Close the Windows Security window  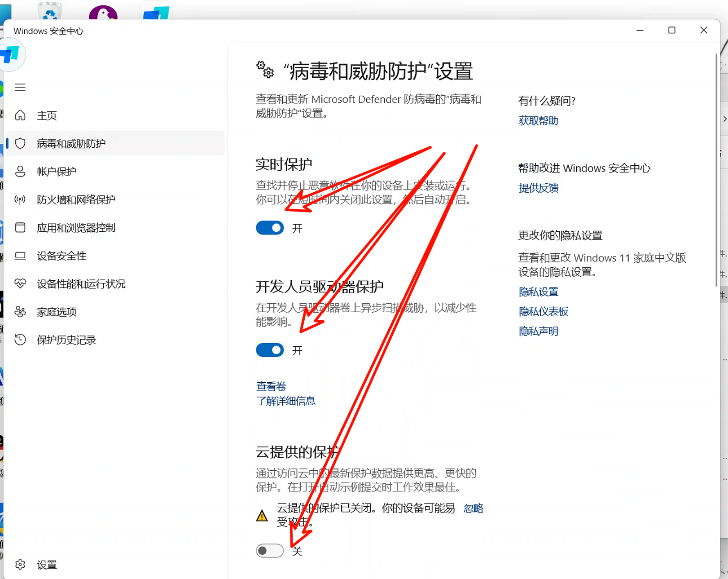[x=704, y=30]
